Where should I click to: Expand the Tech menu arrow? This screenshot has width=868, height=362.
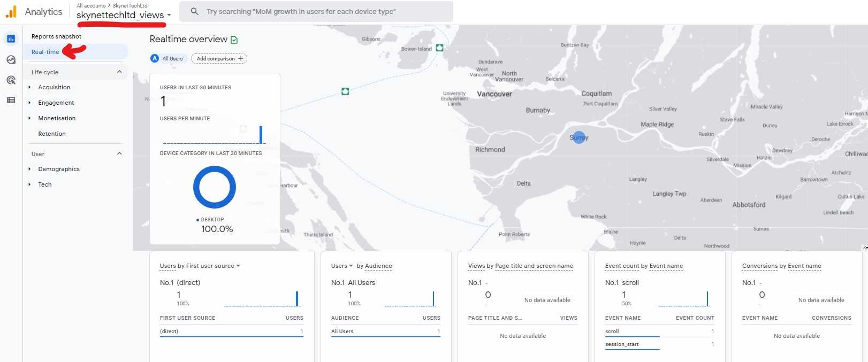pyautogui.click(x=29, y=184)
